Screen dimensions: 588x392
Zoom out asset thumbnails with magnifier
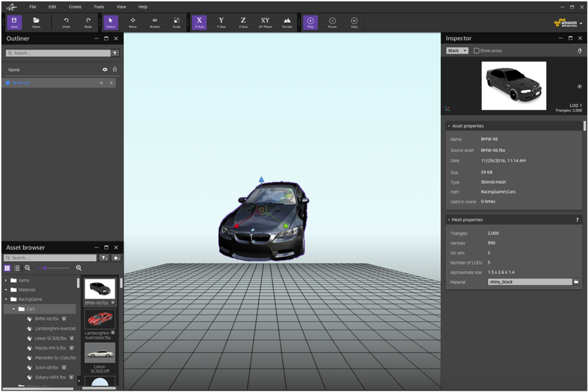tap(27, 268)
